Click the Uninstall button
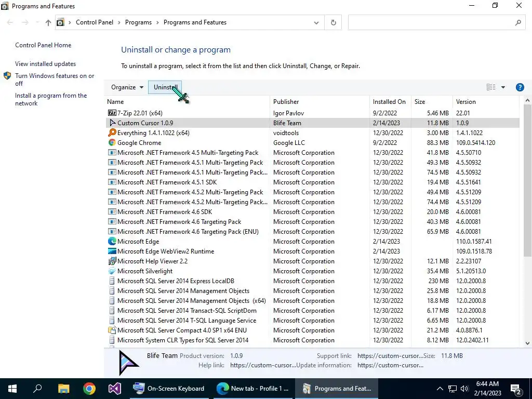Screen dimensions: 532x399 coord(165,87)
